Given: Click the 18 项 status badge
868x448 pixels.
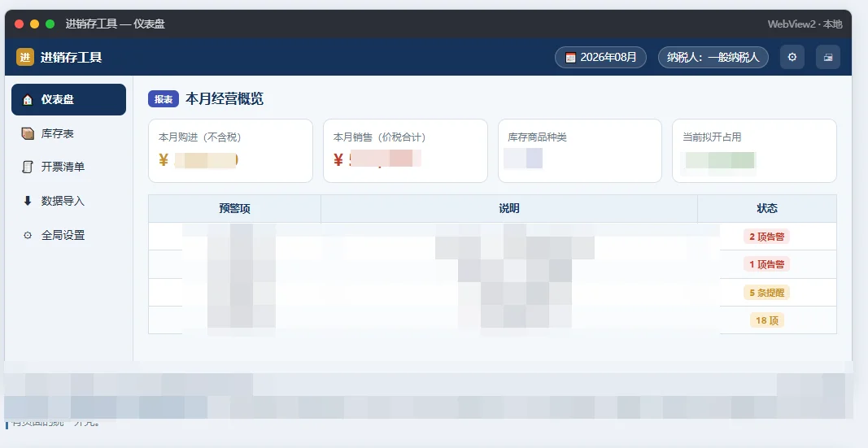Looking at the screenshot, I should coord(766,320).
